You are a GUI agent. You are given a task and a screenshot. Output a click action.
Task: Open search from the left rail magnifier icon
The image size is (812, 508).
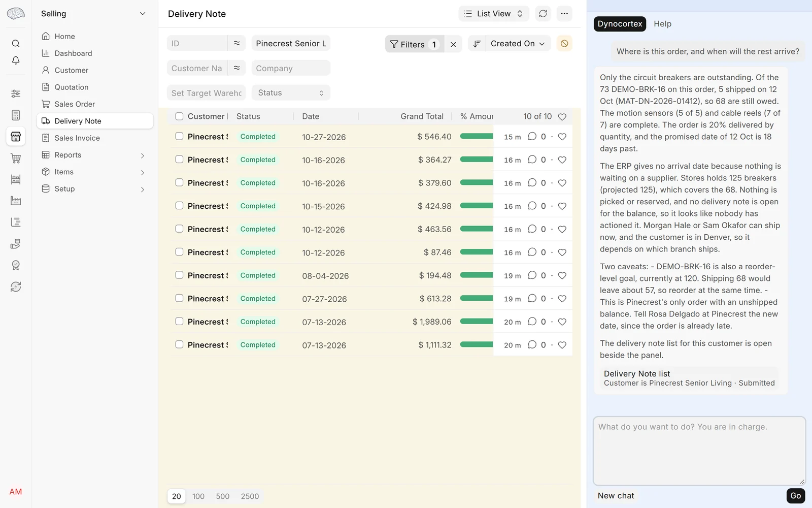(16, 43)
